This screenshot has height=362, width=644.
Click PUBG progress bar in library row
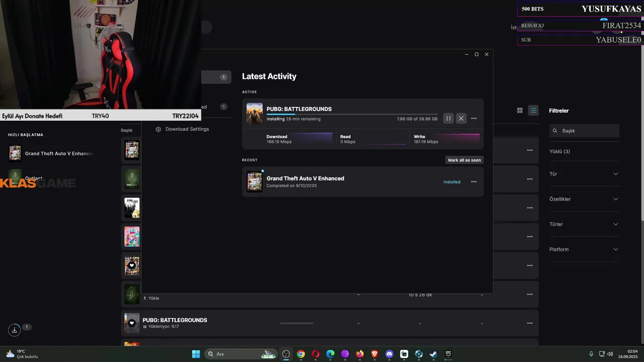(x=297, y=323)
